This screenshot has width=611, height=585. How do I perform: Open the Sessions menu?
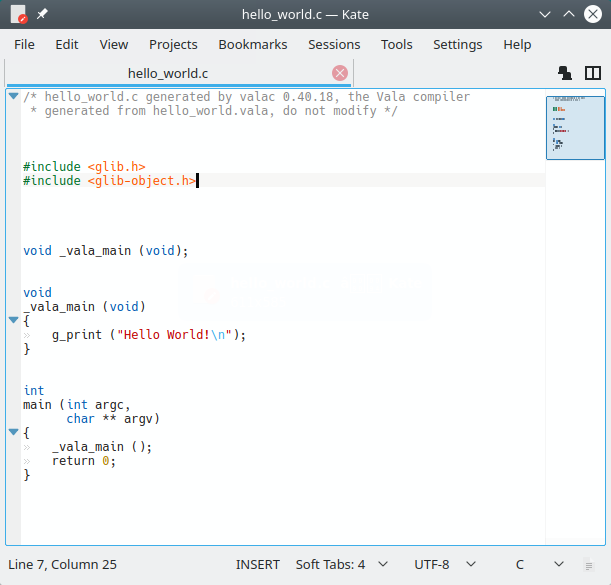pos(334,44)
